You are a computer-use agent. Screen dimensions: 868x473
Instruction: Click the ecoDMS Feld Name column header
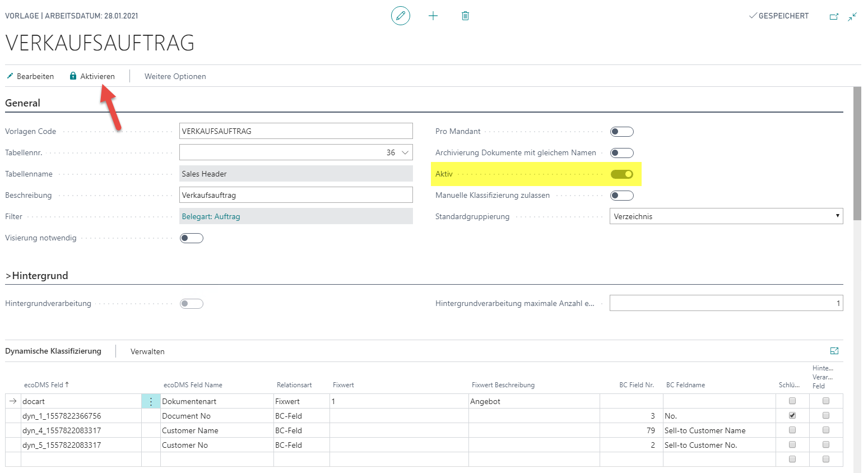pos(193,385)
